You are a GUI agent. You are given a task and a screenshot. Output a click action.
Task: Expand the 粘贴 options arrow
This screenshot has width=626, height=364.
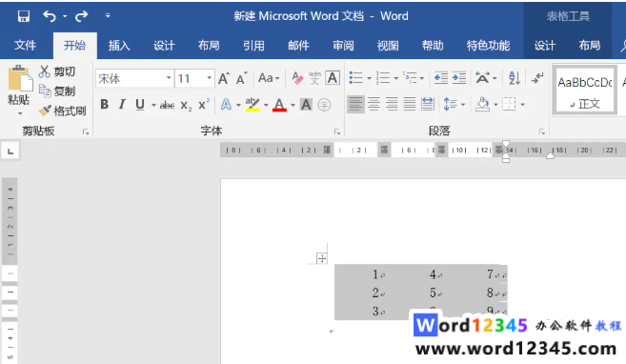pyautogui.click(x=20, y=113)
